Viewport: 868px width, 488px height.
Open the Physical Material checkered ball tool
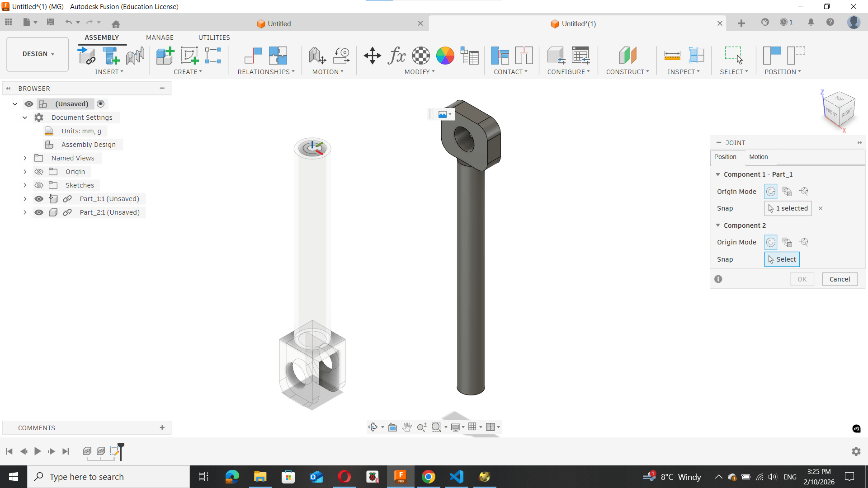click(421, 56)
